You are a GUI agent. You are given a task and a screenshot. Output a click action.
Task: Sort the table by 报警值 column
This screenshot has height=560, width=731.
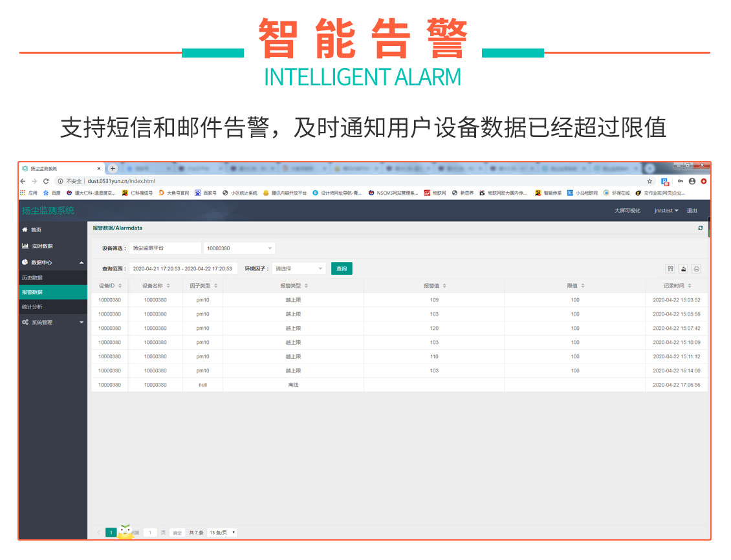pos(444,286)
